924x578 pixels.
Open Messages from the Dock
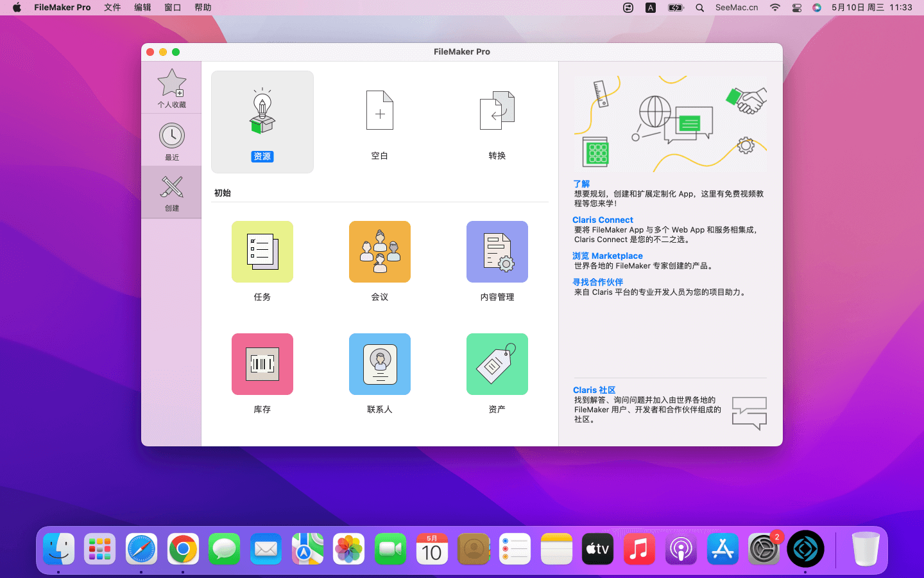tap(224, 549)
